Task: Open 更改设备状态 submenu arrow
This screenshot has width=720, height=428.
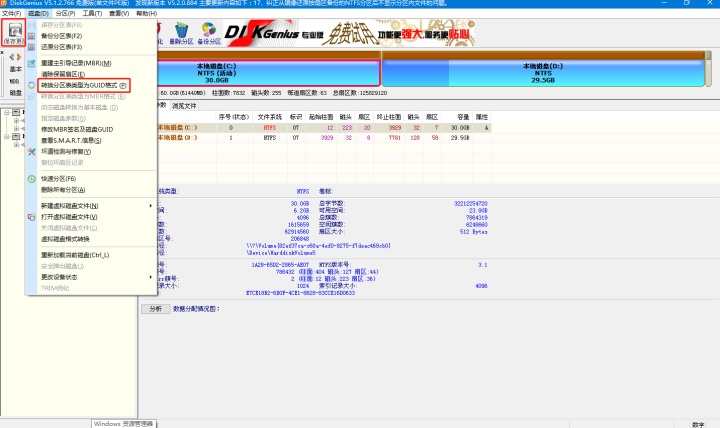Action: [150, 277]
